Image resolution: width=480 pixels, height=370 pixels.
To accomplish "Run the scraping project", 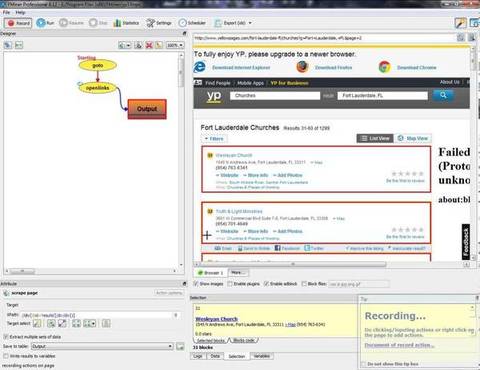I will click(45, 23).
